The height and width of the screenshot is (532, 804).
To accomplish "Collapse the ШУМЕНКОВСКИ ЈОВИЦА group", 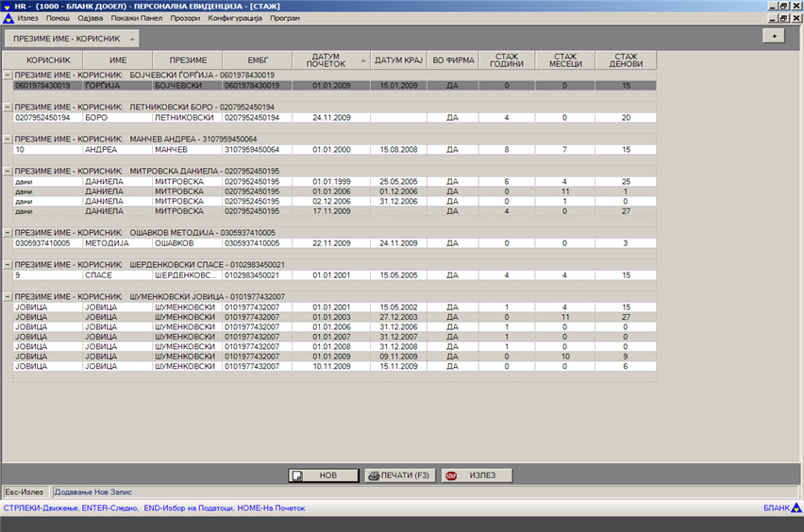I will (x=8, y=296).
